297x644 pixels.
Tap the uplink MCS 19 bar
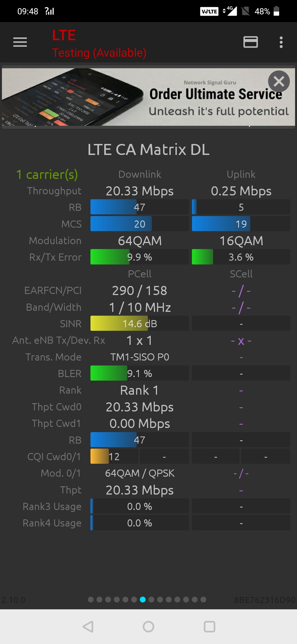click(241, 224)
